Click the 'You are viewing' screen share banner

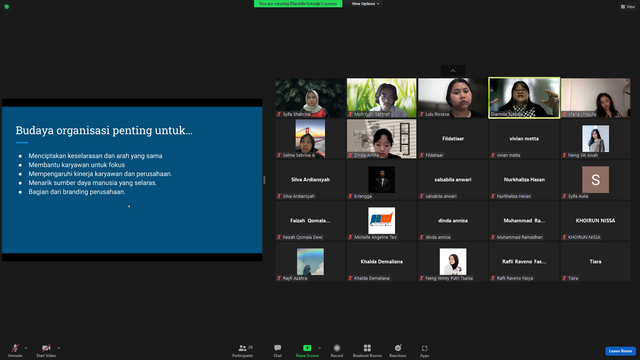click(298, 4)
